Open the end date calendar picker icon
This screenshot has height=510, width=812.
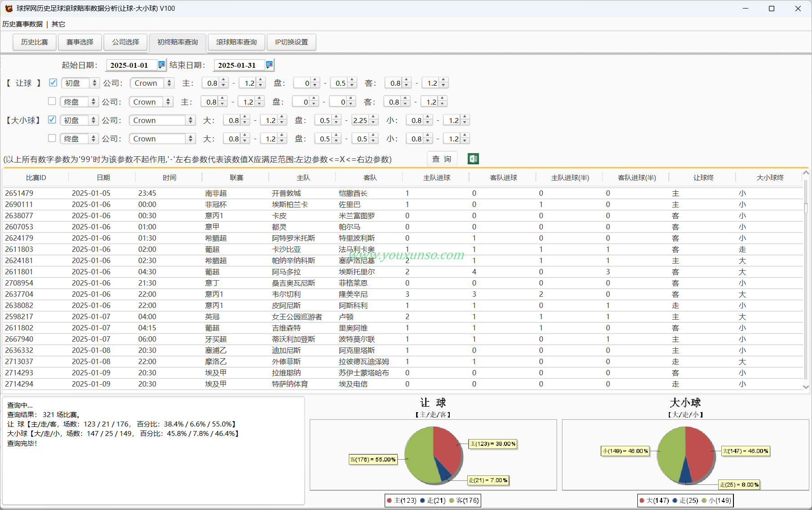(269, 65)
